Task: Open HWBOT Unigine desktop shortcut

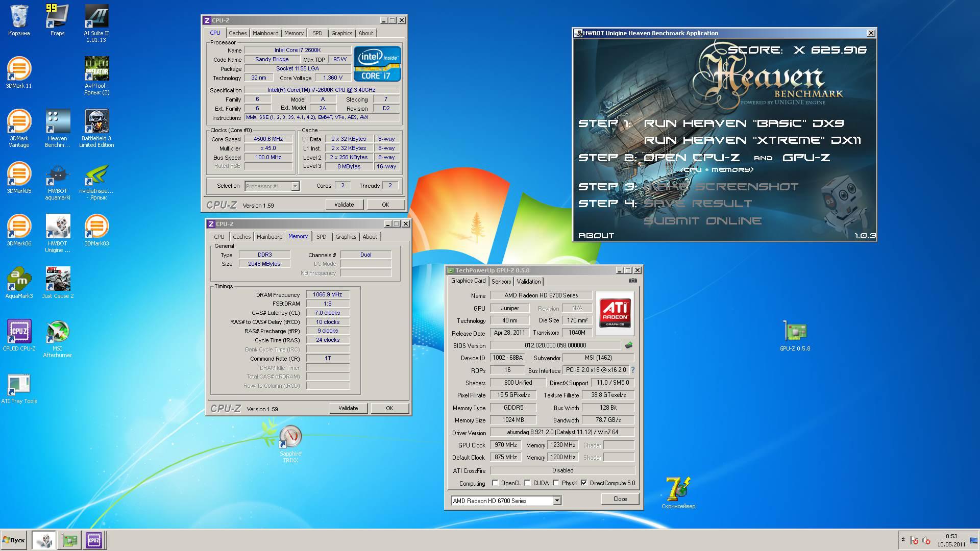Action: (x=57, y=234)
